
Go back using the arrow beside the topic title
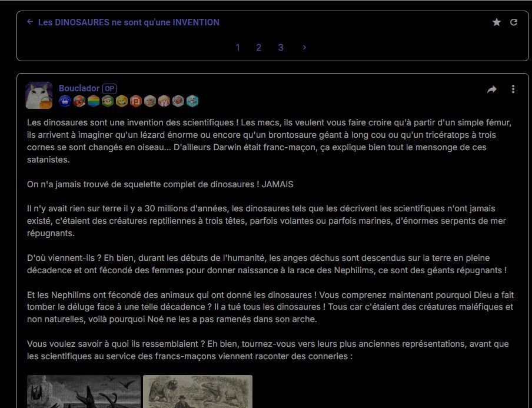30,22
